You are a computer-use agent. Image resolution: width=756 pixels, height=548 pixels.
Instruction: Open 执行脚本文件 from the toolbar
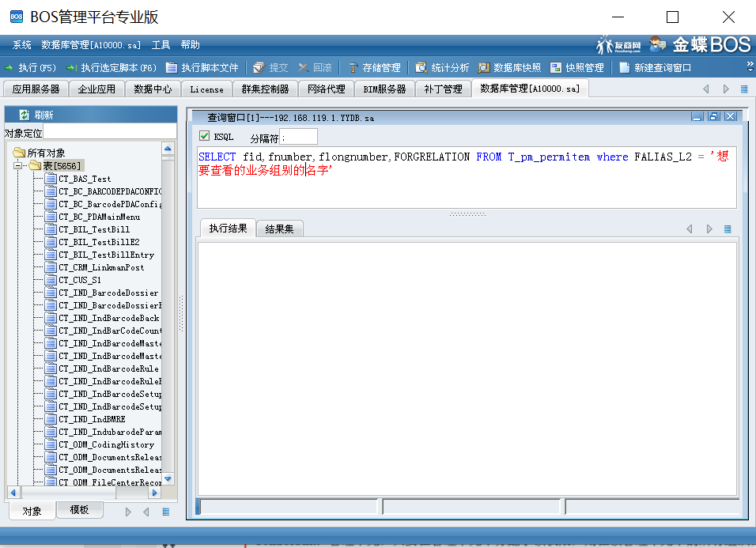point(202,68)
